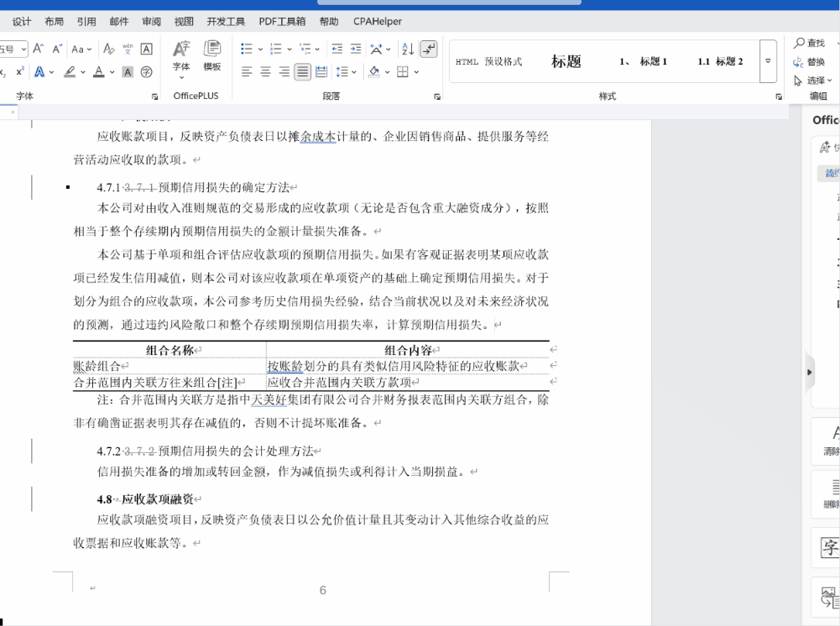Viewport: 840px width, 626px height.
Task: Toggle justify alignment
Action: tap(303, 72)
